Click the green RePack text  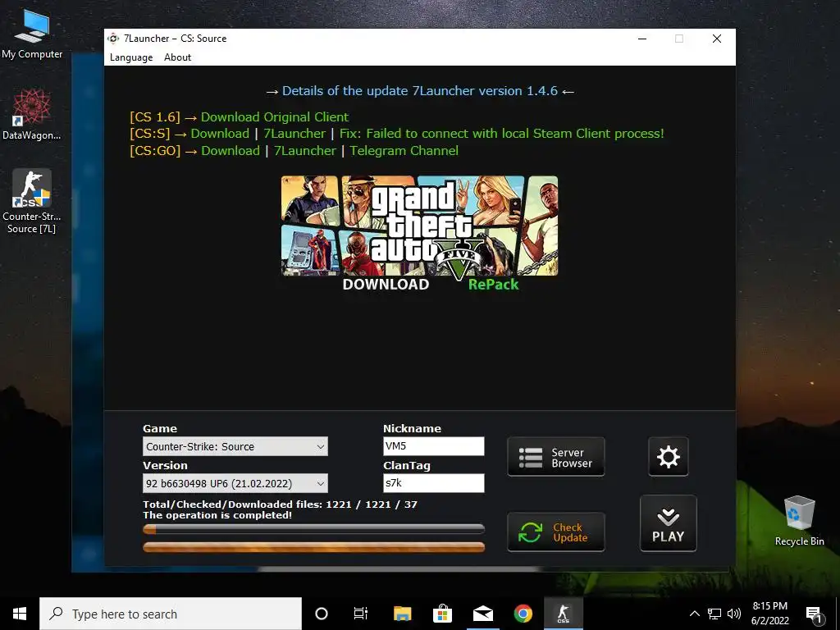pyautogui.click(x=493, y=285)
